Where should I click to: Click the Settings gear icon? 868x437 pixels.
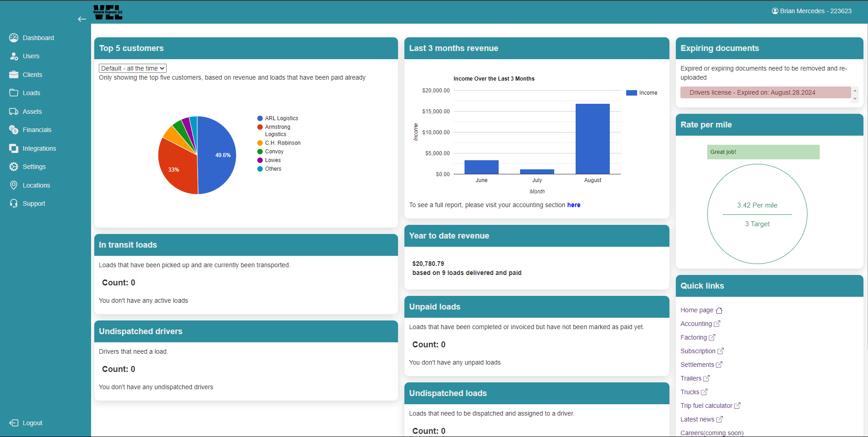[14, 167]
